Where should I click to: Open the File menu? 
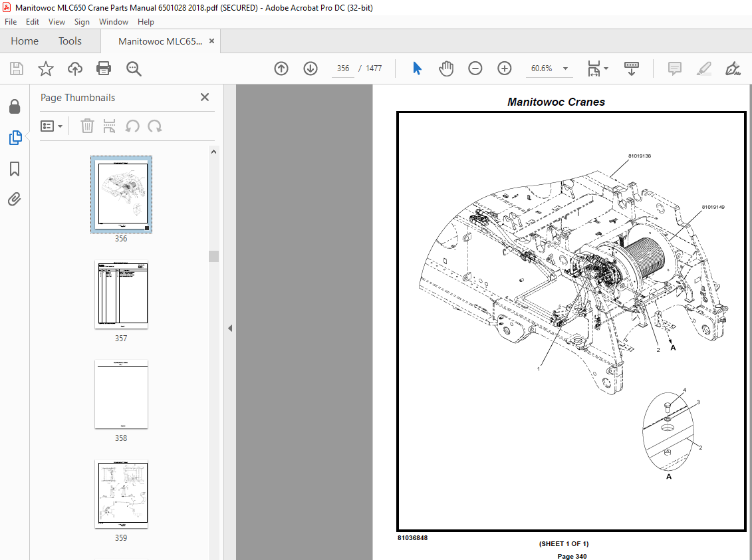(x=11, y=21)
